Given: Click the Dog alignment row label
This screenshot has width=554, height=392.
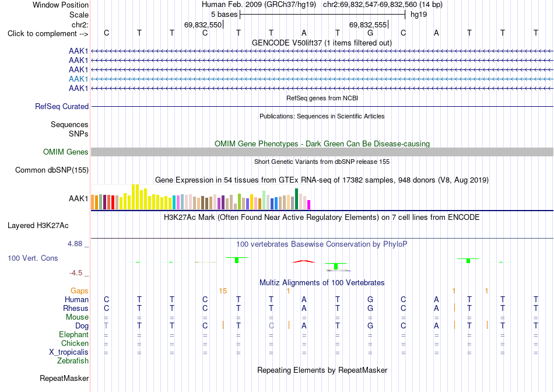Looking at the screenshot, I should tap(82, 325).
